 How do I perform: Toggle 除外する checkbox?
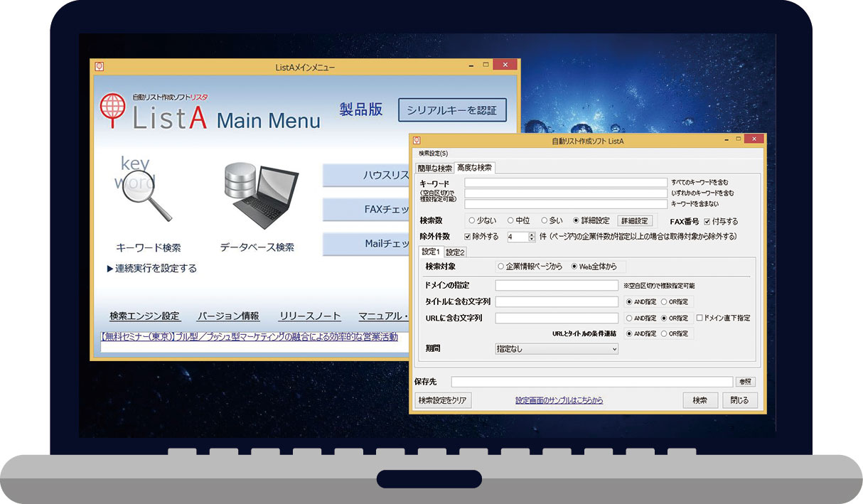[468, 236]
